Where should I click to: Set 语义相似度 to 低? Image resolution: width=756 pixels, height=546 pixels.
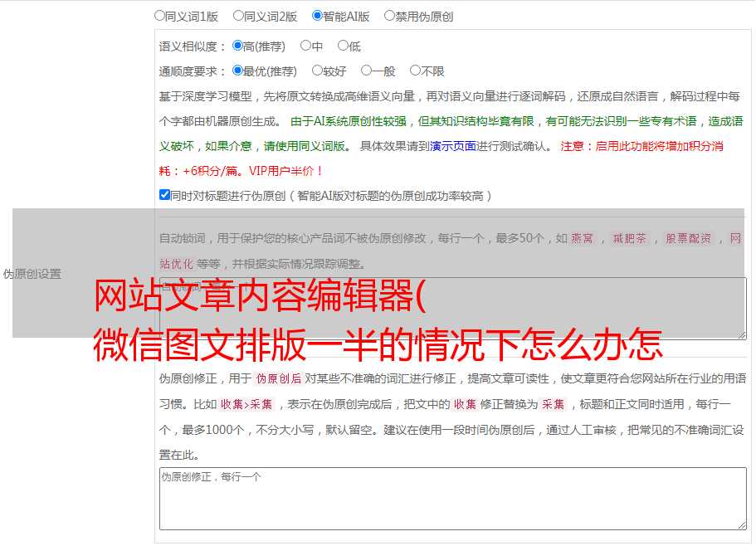(x=343, y=46)
